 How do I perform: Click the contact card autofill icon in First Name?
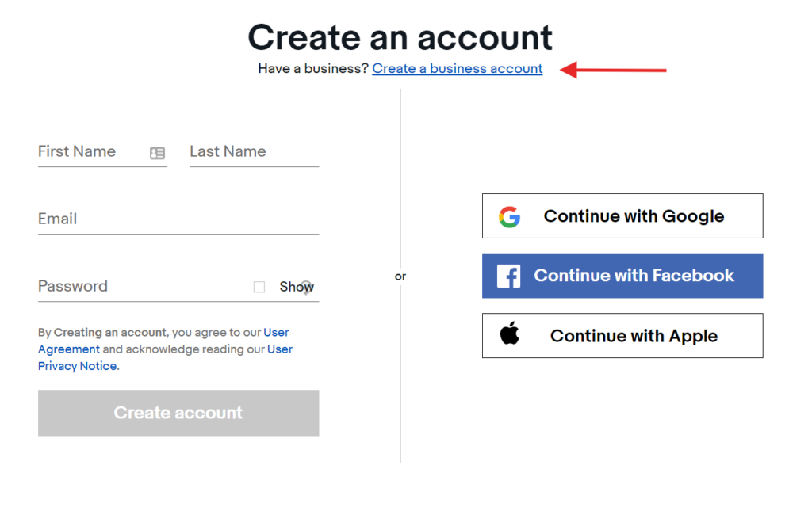pyautogui.click(x=157, y=153)
